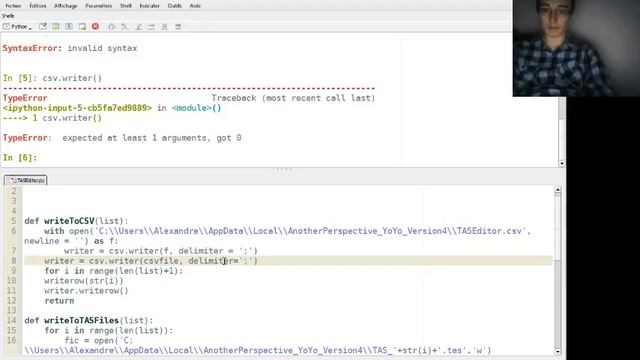Click the fifth grey debug toolbar icon
640x360 pixels.
pyautogui.click(x=164, y=27)
